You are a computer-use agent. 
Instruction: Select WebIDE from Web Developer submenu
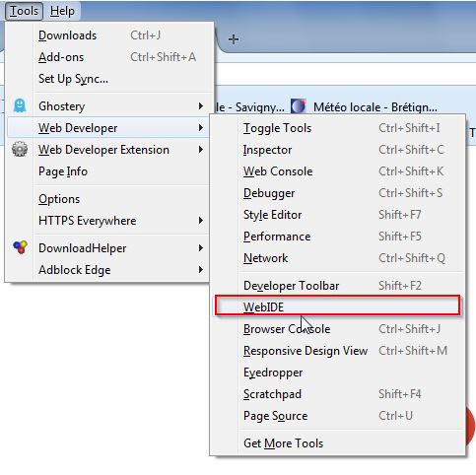click(x=337, y=306)
